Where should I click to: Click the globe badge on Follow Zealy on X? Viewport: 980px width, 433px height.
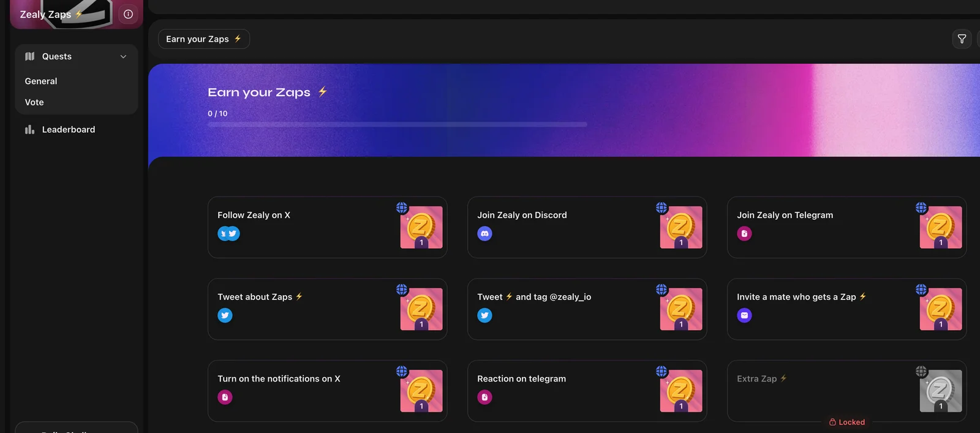pyautogui.click(x=402, y=208)
